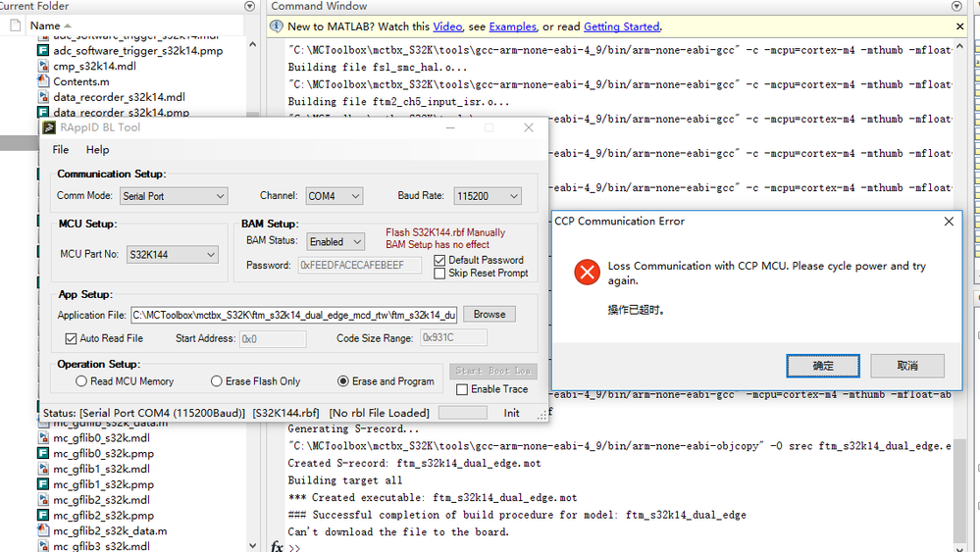Click the icon of mc_gflib0_s32k.pmp
Screen dimensions: 980x552
(x=43, y=453)
